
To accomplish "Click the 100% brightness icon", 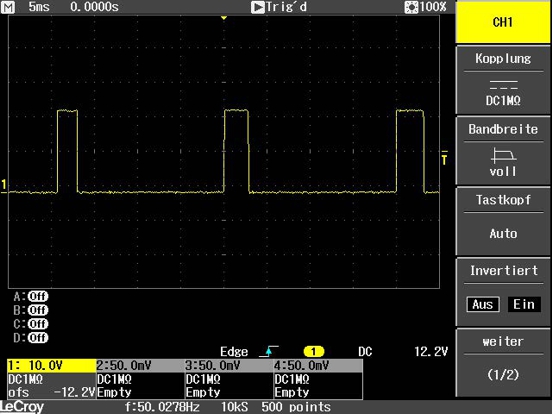I will tap(411, 7).
